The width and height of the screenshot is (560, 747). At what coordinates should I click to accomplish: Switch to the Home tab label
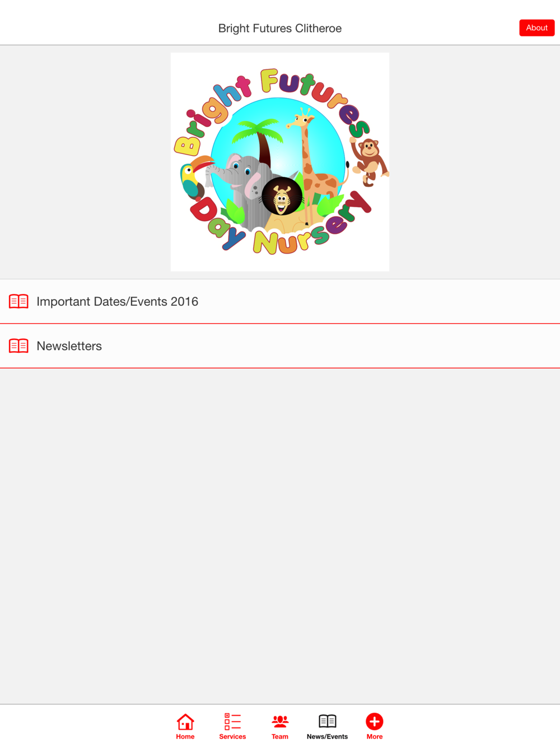(185, 736)
